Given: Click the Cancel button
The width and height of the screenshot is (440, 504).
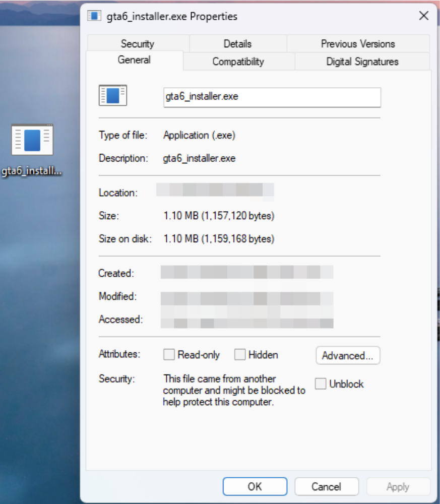Looking at the screenshot, I should pyautogui.click(x=326, y=486).
